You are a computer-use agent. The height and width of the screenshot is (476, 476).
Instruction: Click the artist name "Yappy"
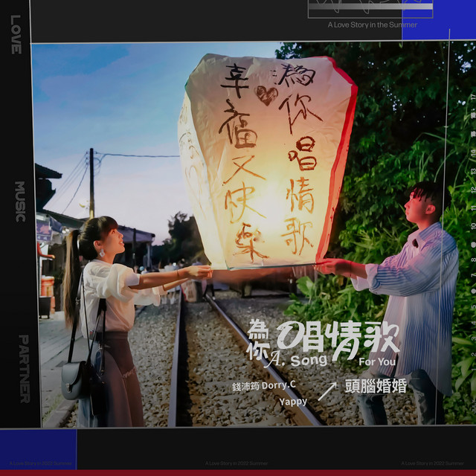tap(293, 402)
